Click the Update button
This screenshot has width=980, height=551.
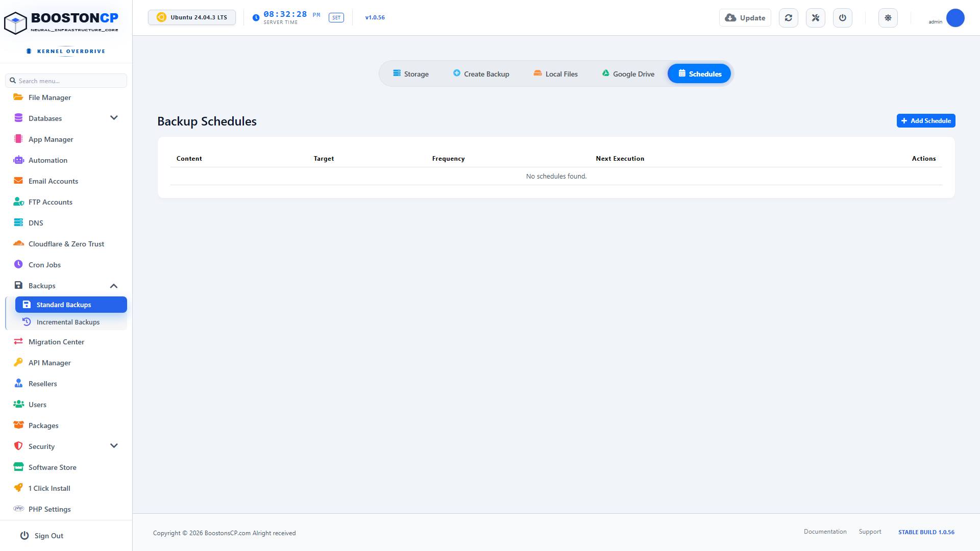tap(745, 18)
